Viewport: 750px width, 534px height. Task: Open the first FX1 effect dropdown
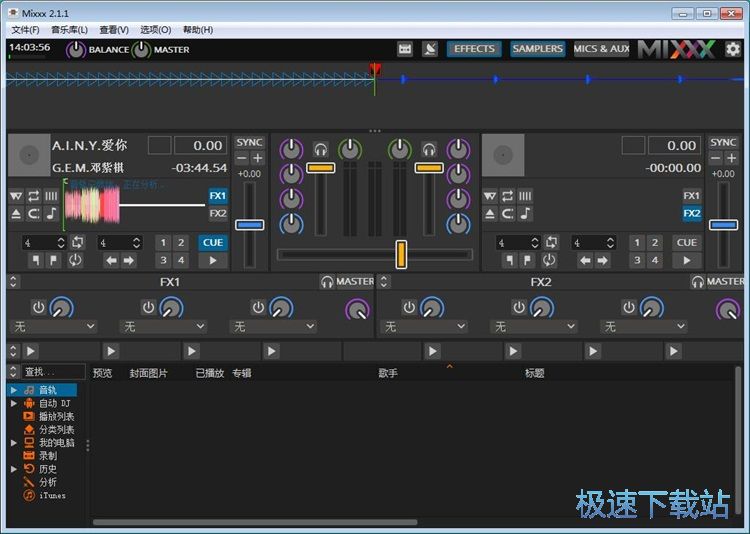click(53, 327)
